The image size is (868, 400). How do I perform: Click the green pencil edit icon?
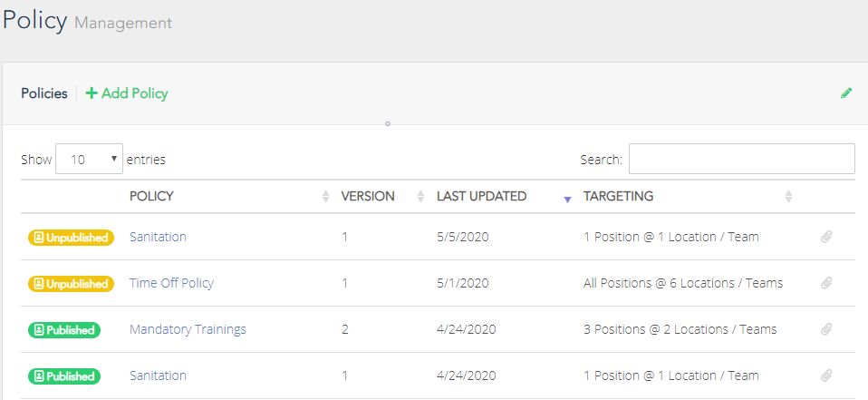846,93
